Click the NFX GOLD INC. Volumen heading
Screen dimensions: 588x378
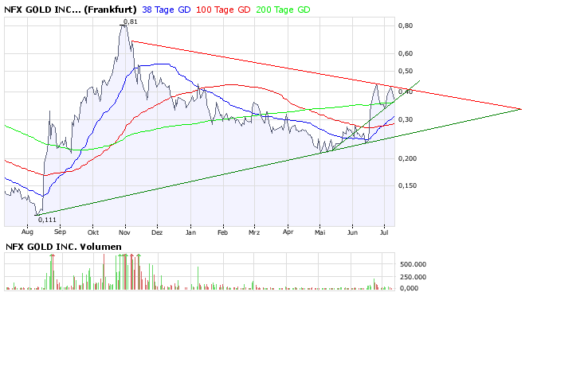(x=64, y=247)
